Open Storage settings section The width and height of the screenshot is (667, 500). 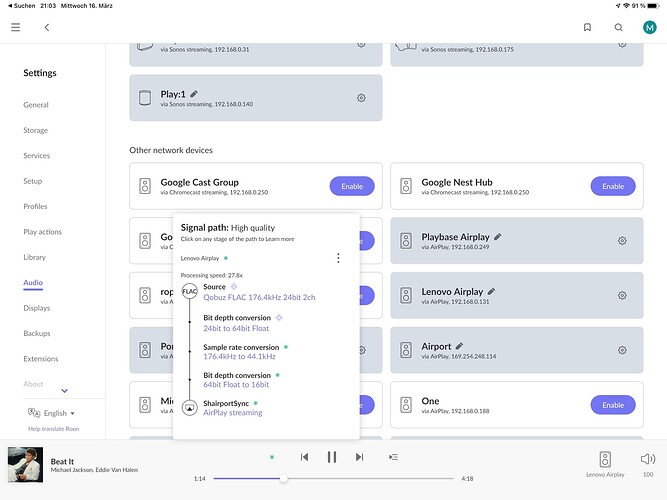(x=35, y=130)
